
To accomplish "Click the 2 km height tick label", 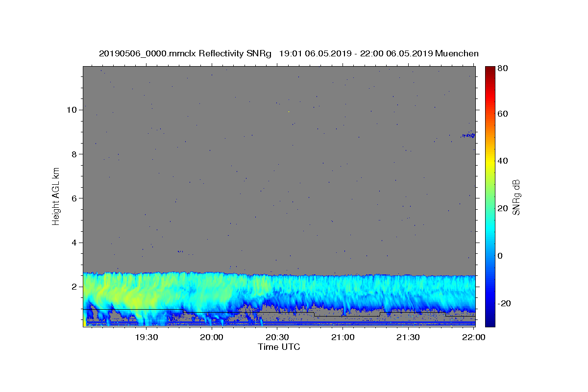I will point(74,287).
